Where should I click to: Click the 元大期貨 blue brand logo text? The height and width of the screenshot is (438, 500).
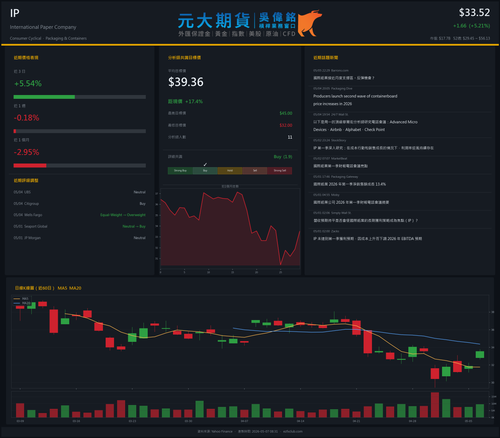[x=213, y=21]
